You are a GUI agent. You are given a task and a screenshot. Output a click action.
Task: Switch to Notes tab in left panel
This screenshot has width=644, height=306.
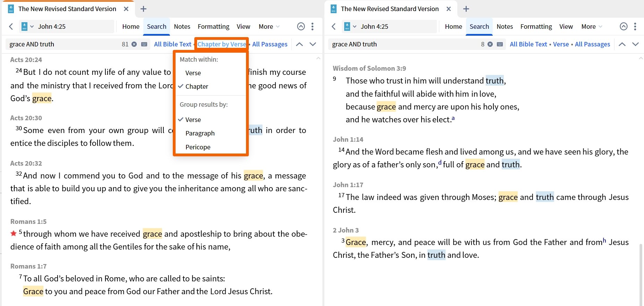pos(182,26)
